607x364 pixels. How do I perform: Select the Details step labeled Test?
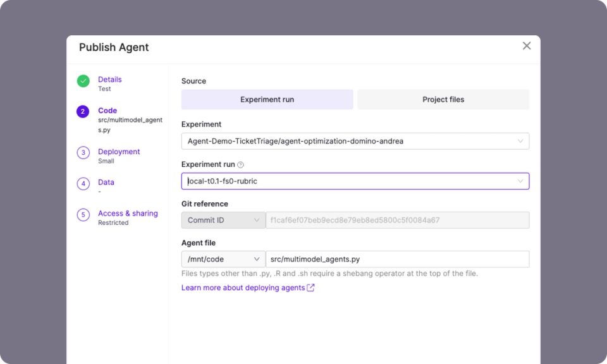pos(109,80)
